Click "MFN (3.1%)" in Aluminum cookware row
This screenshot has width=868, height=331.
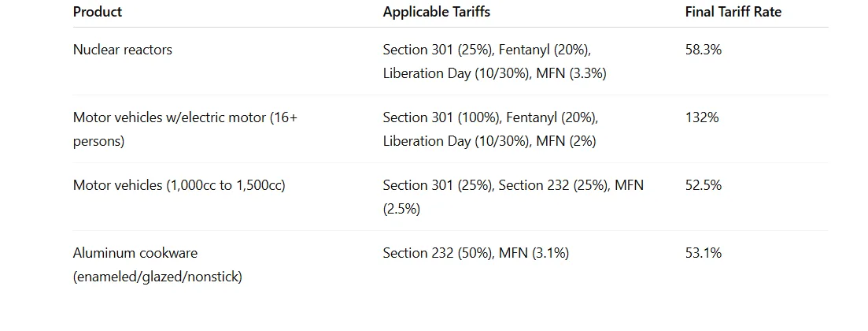534,253
